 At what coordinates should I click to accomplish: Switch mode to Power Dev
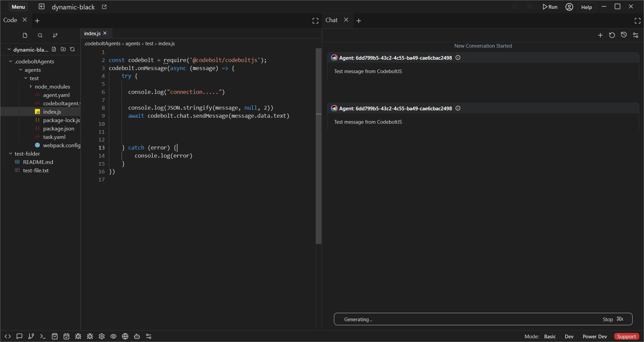(x=595, y=336)
